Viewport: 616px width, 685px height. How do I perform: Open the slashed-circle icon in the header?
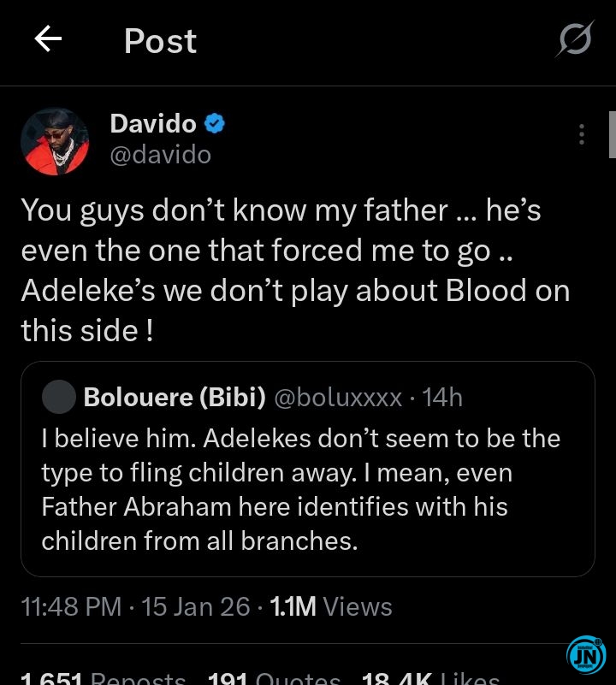(x=574, y=40)
